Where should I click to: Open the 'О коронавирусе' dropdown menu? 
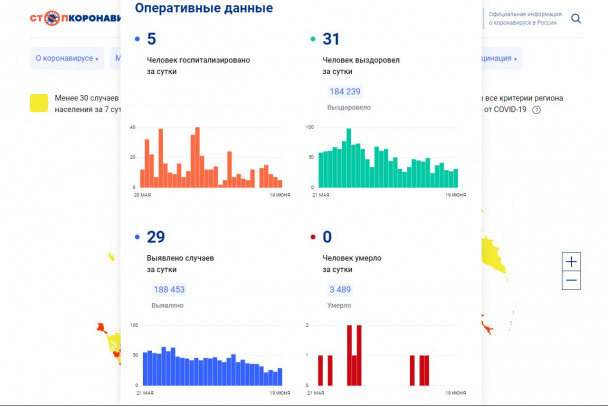coord(67,58)
